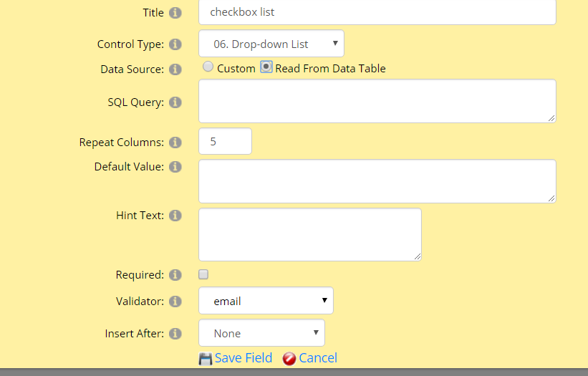Click the Cancel link
Screen dimensions: 588x376
pos(318,358)
